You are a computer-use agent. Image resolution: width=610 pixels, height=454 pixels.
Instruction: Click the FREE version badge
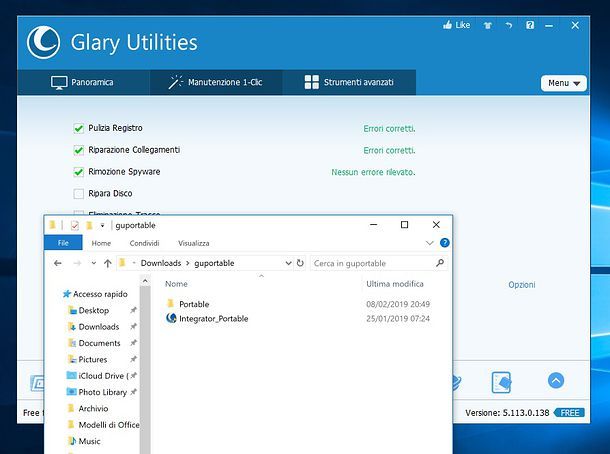pos(570,413)
